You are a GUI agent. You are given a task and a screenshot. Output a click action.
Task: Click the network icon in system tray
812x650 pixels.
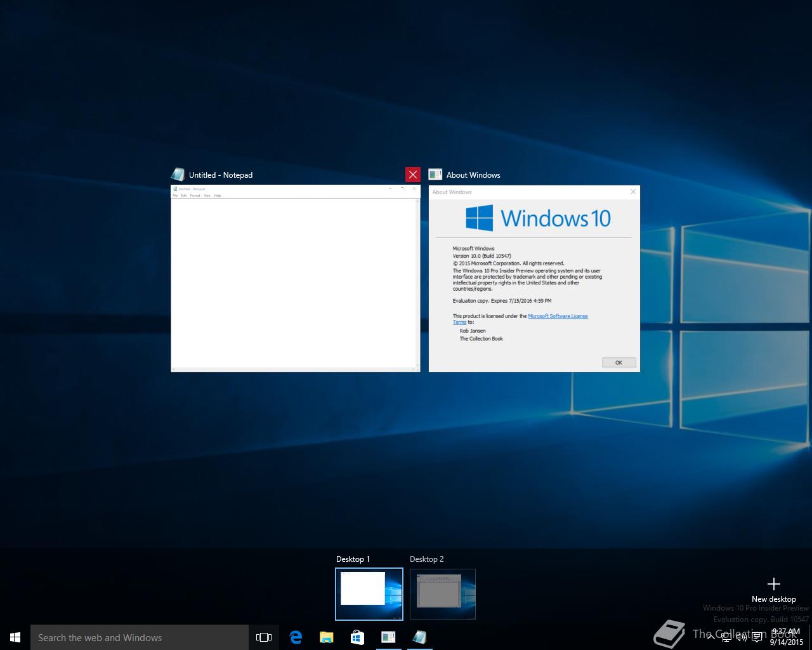point(726,637)
